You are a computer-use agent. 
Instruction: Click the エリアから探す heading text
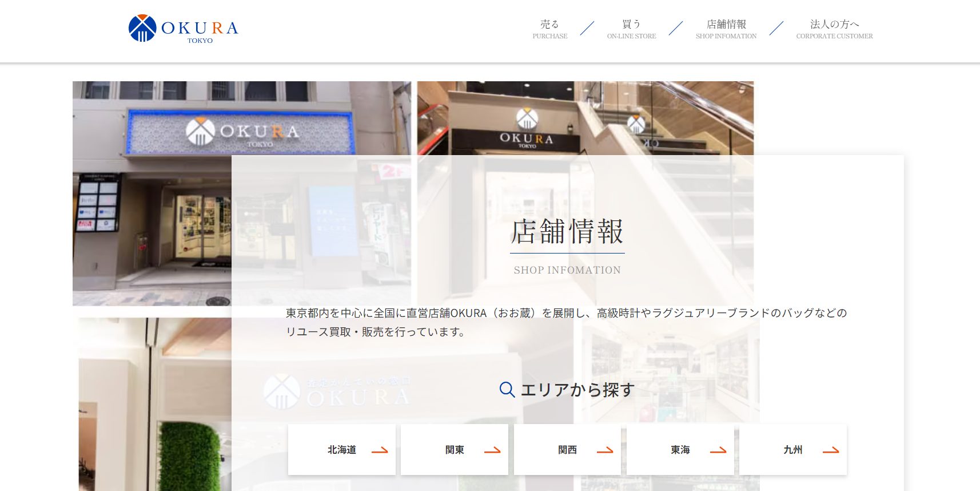[x=577, y=390]
